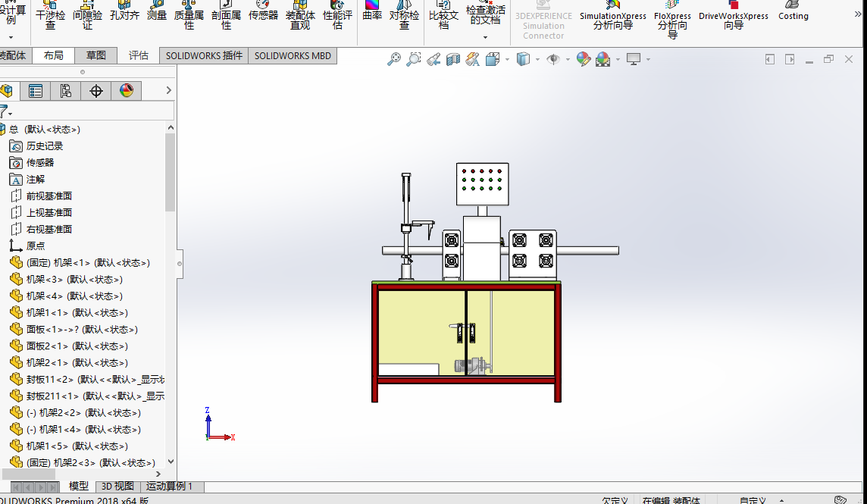The image size is (867, 504).
Task: Open dropdown arrow next to Display Style
Action: (x=537, y=59)
